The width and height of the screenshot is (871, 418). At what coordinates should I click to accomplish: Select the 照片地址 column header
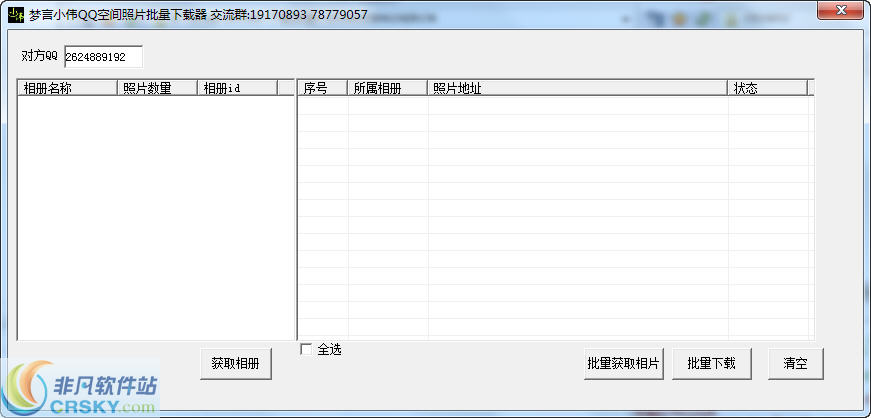pyautogui.click(x=578, y=88)
